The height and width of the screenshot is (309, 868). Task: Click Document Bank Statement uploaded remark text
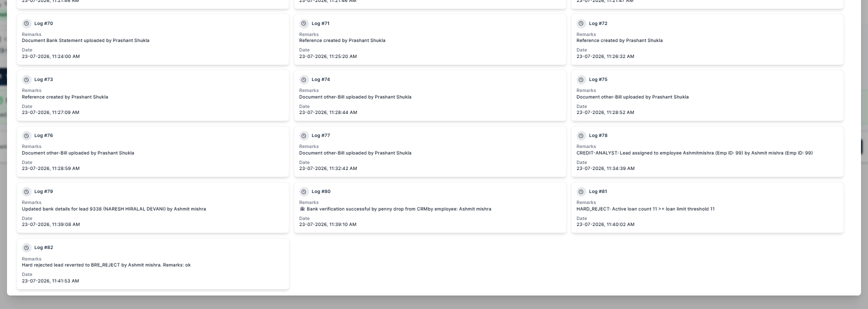[x=86, y=40]
